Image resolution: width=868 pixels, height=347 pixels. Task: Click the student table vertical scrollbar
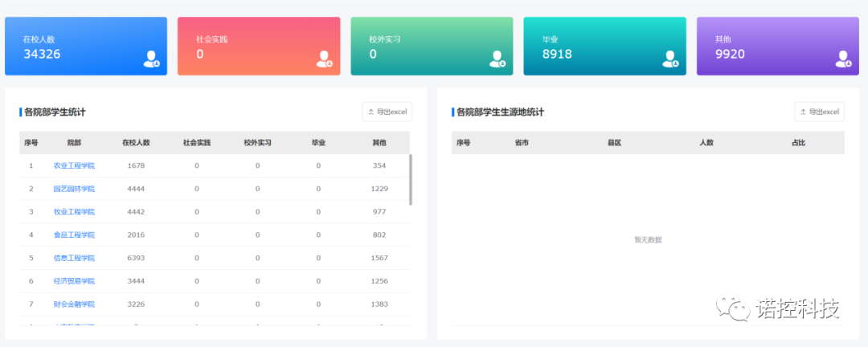point(411,180)
